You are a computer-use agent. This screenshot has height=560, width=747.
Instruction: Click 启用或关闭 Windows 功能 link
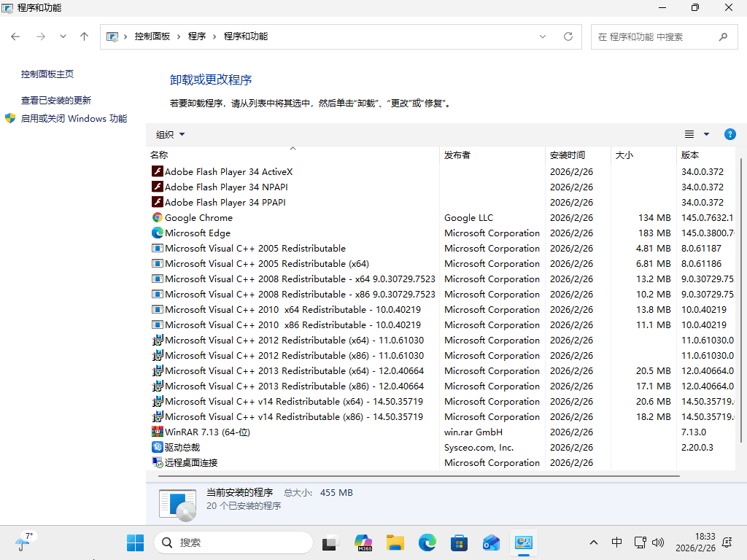click(x=74, y=118)
